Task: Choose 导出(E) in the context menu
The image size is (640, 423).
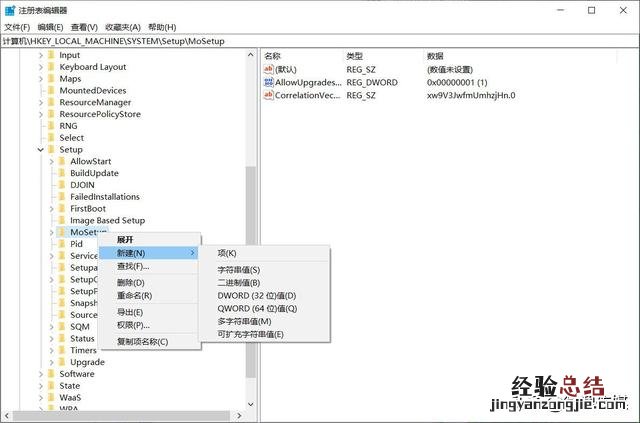Action: pyautogui.click(x=149, y=312)
